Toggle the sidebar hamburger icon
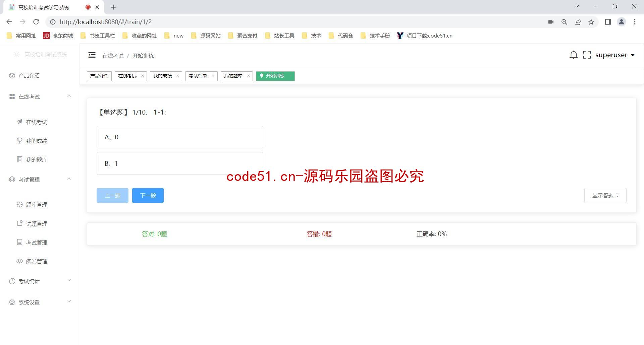Viewport: 644px width, 345px height. tap(92, 55)
